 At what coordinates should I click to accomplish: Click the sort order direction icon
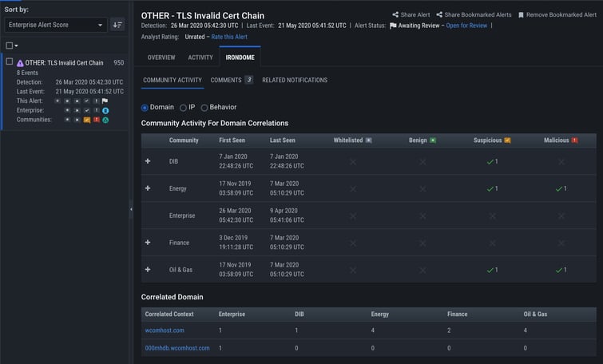pyautogui.click(x=117, y=25)
